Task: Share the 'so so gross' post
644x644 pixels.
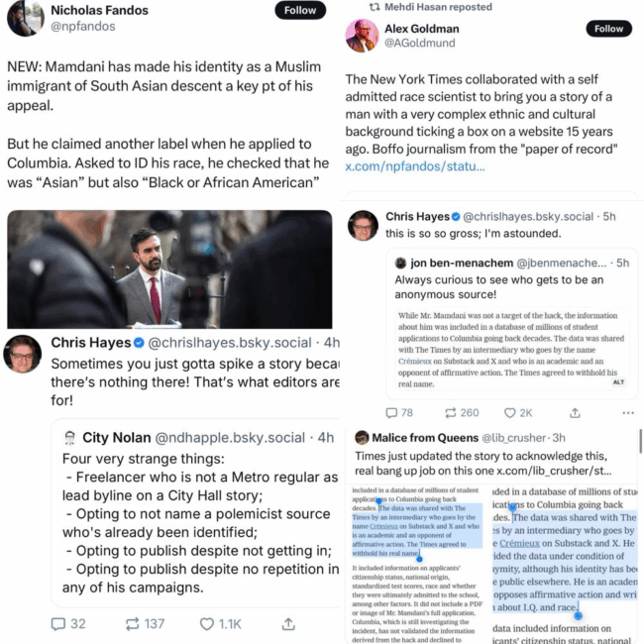Action: pyautogui.click(x=575, y=413)
